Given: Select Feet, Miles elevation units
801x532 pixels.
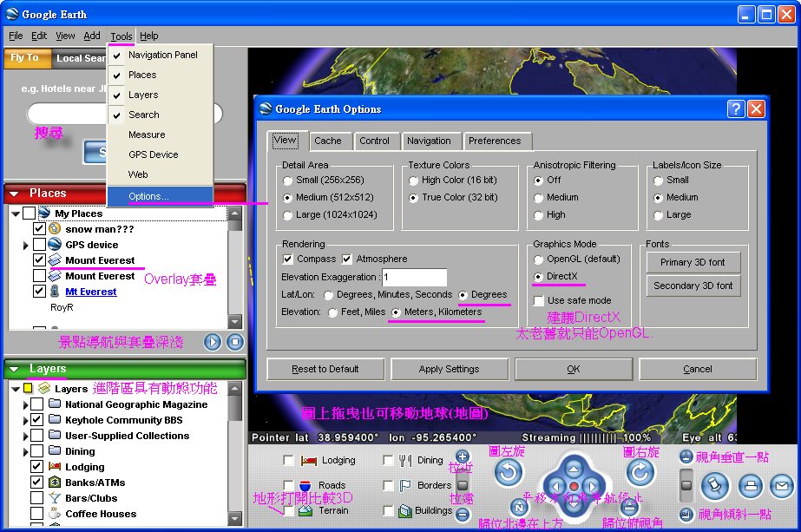Looking at the screenshot, I should point(332,312).
